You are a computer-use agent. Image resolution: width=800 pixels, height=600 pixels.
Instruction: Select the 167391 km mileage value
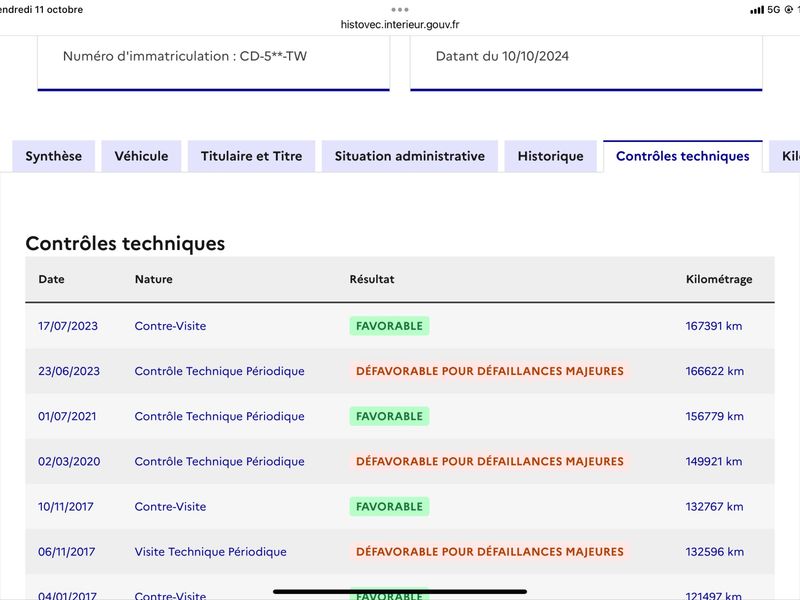pos(714,326)
